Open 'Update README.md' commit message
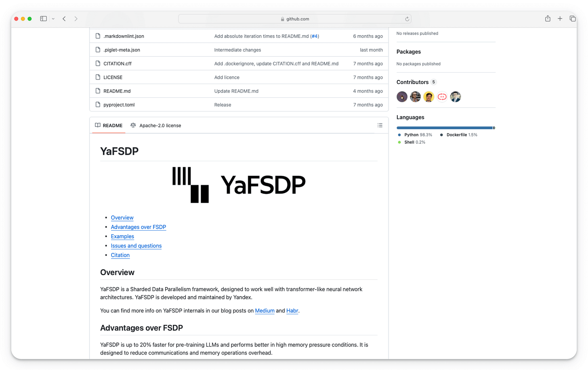The width and height of the screenshot is (588, 370). point(236,91)
